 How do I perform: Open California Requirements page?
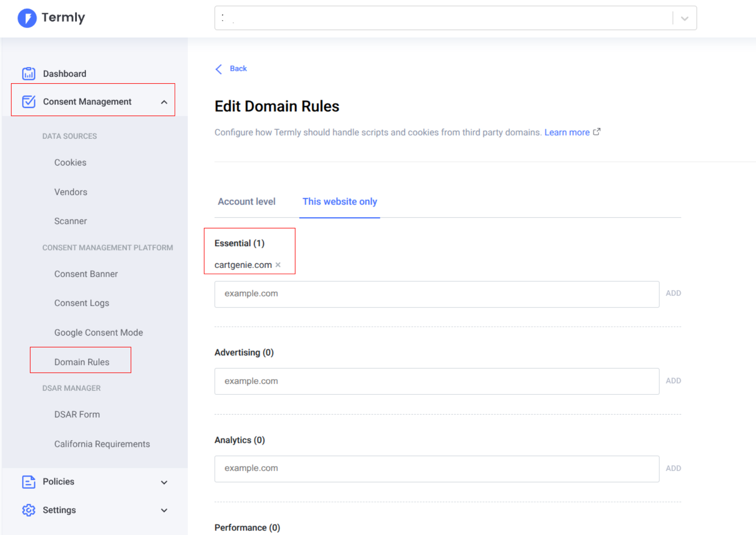102,444
